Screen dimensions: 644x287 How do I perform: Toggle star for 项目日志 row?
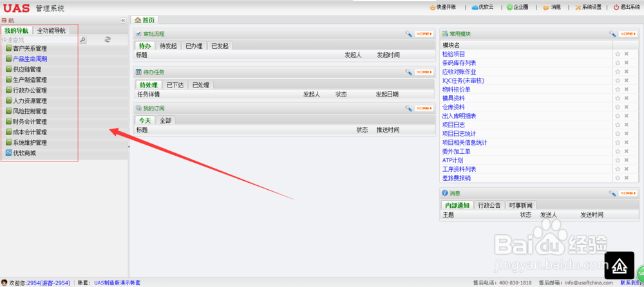tap(618, 124)
